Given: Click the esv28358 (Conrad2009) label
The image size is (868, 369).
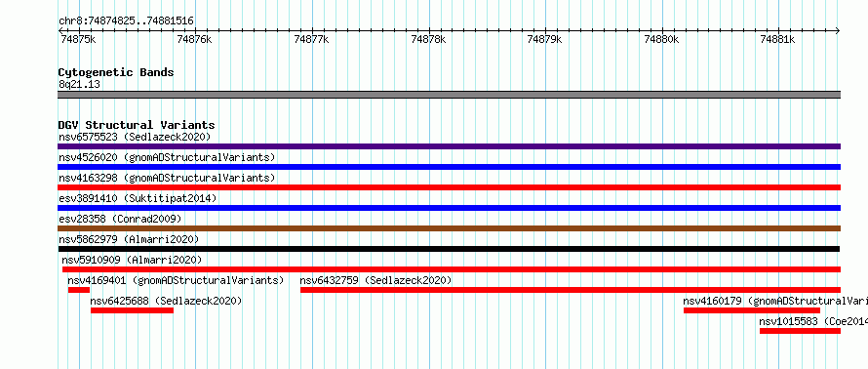Looking at the screenshot, I should 120,219.
